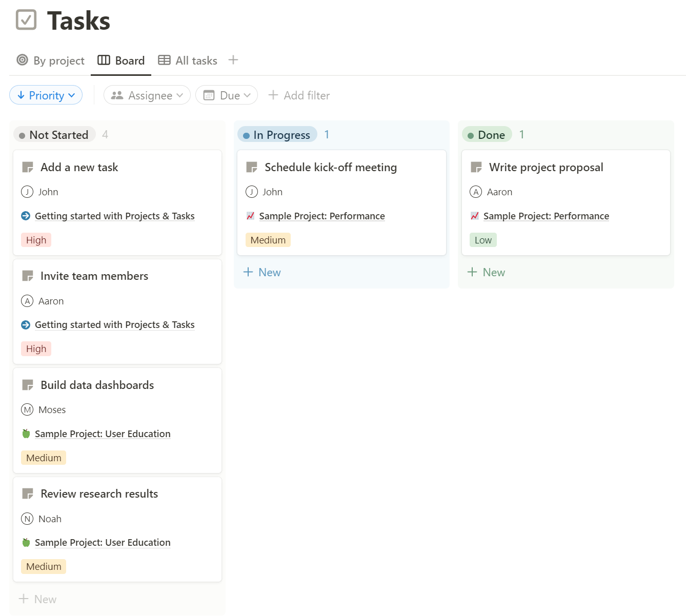Click the Tasks checkbox icon beside the page title

tap(26, 20)
